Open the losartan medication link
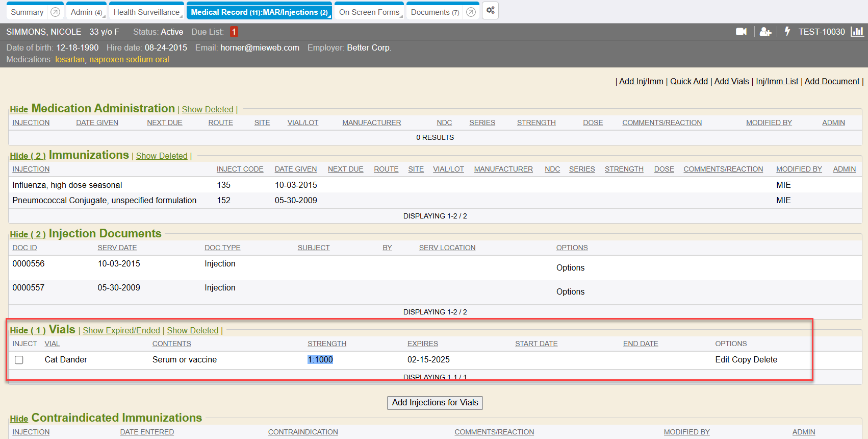Screen dimensions: 868x439 70,60
